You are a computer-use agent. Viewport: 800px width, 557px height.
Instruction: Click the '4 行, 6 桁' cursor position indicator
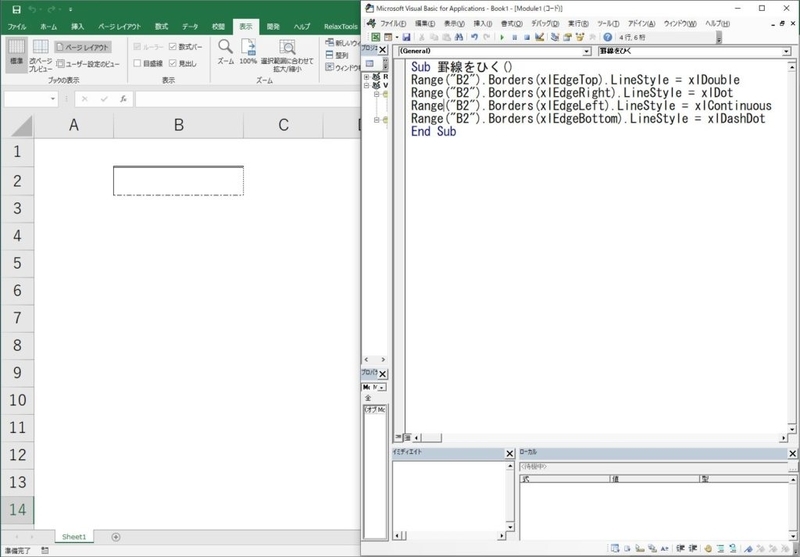pyautogui.click(x=633, y=37)
